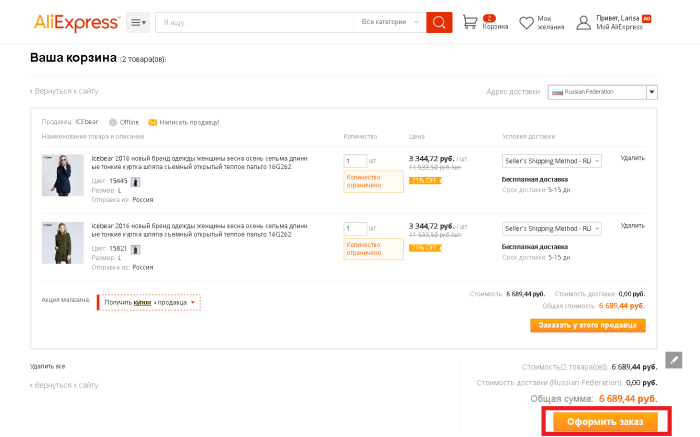Click the pencil edit icon at right edge
Screen dimensions: 700x437
point(674,359)
